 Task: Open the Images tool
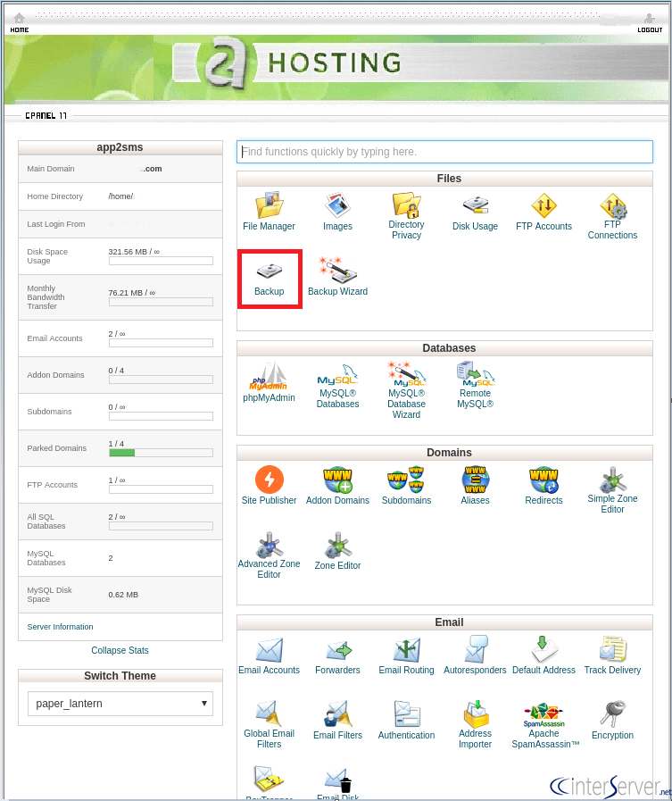[x=337, y=212]
